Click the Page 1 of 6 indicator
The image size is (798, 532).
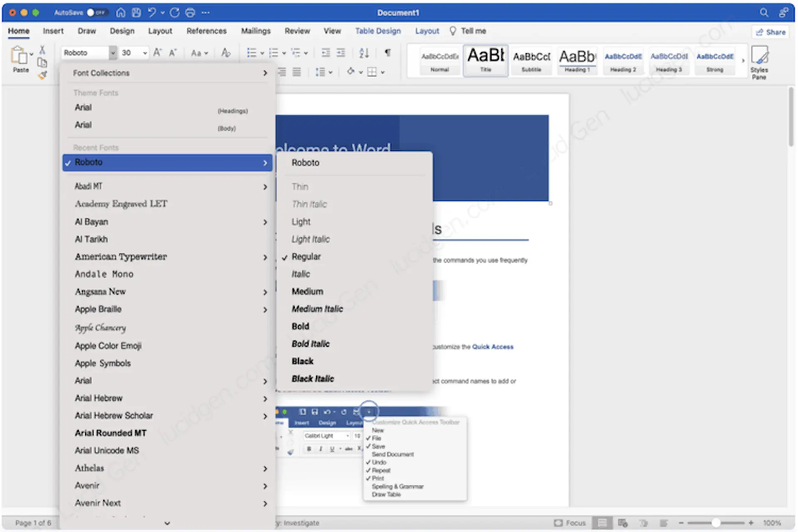click(x=33, y=523)
